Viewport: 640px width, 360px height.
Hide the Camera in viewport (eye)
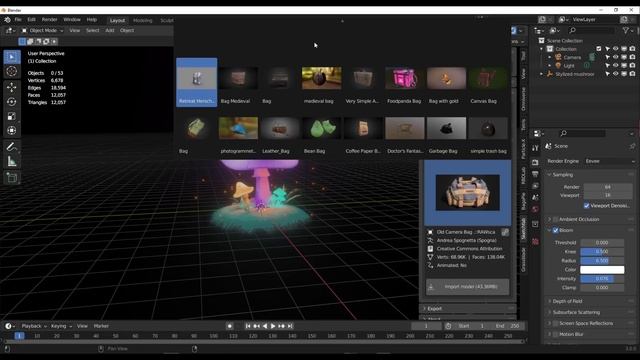click(x=616, y=57)
